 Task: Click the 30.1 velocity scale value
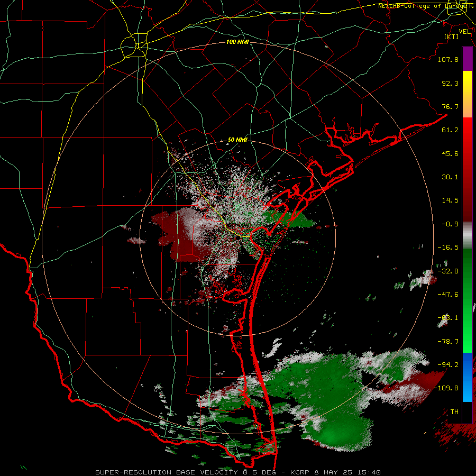click(x=450, y=177)
